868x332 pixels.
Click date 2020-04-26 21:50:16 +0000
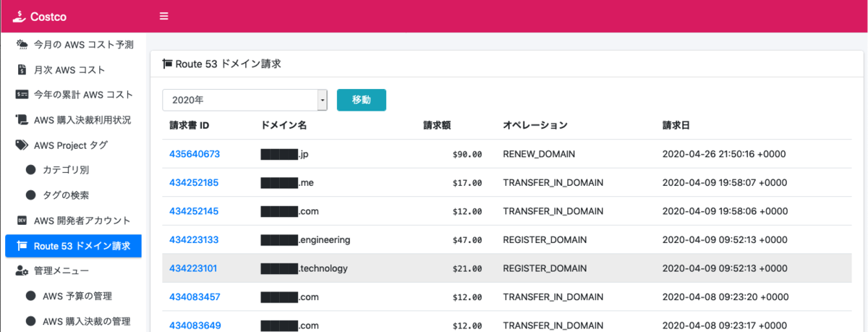coord(724,154)
